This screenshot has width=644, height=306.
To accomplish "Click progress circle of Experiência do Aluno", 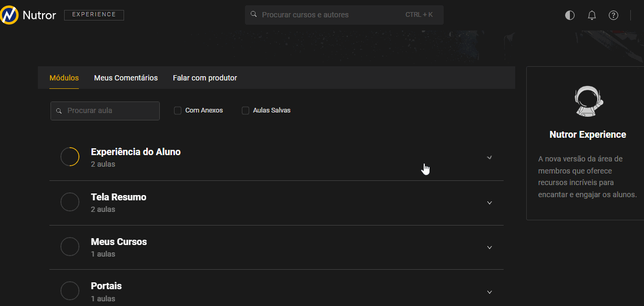I will coord(70,157).
